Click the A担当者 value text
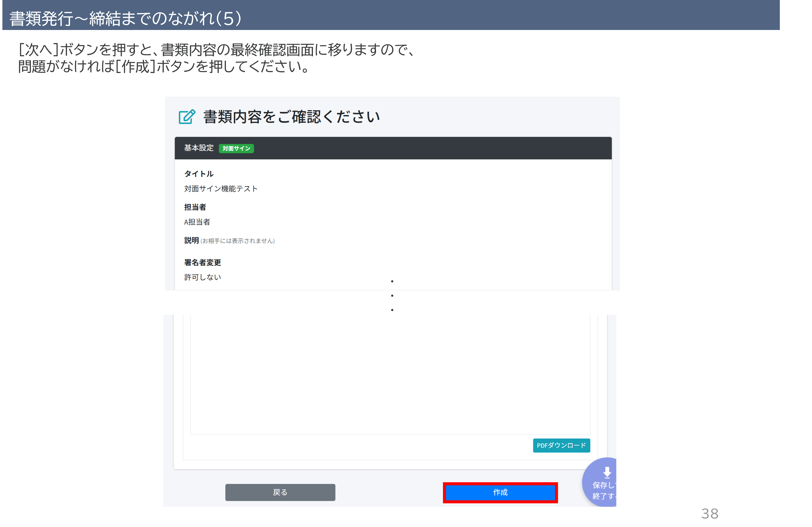 click(x=197, y=222)
